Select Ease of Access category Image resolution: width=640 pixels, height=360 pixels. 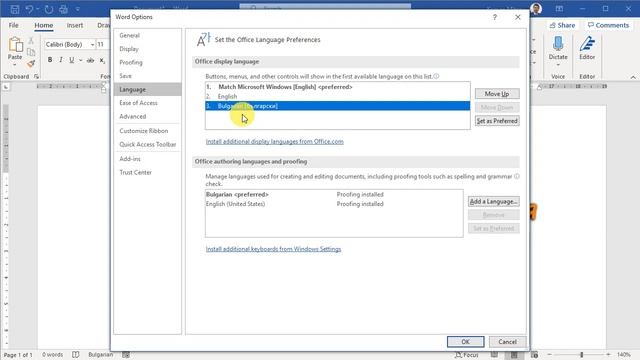pyautogui.click(x=147, y=103)
